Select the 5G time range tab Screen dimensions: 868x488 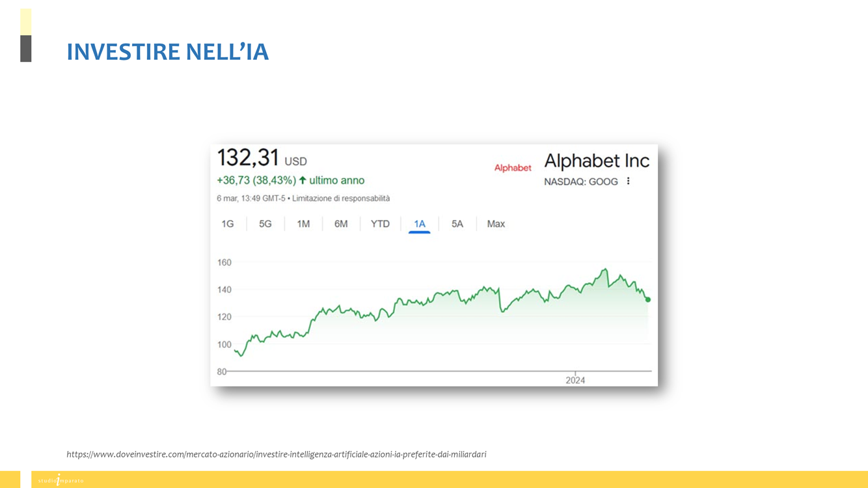coord(265,224)
